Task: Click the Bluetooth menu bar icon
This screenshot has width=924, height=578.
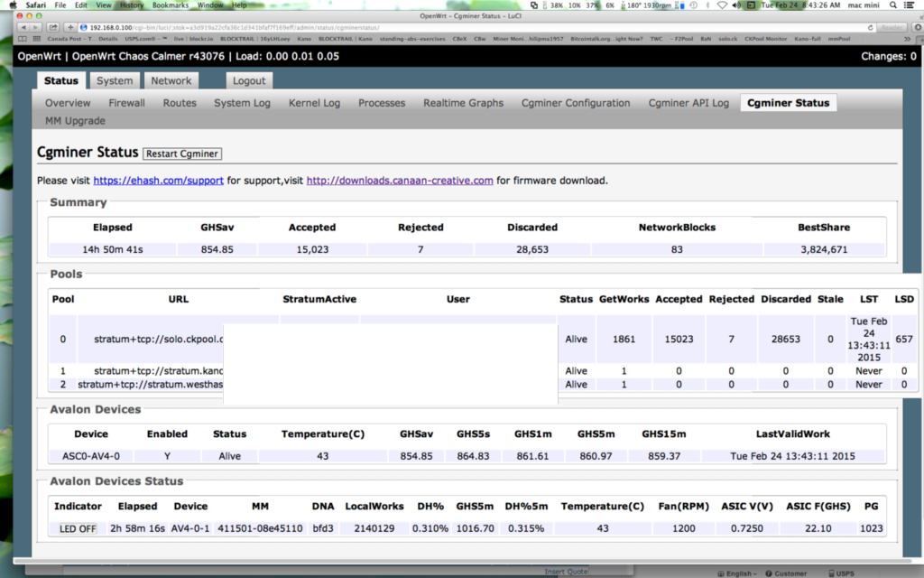Action: 707,5
